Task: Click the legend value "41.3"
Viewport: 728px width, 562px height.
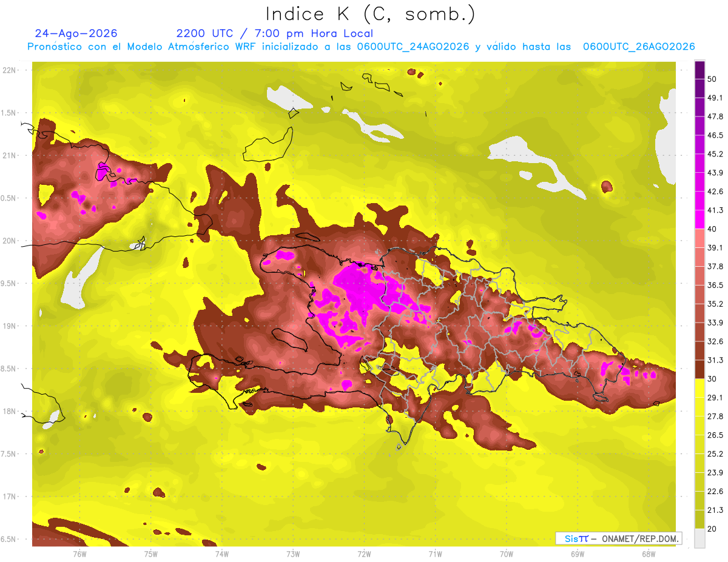Action: point(716,210)
